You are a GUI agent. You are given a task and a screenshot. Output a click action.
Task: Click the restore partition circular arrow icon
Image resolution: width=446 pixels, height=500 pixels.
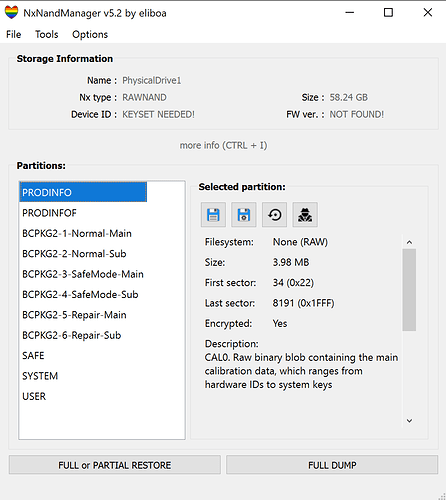[274, 215]
